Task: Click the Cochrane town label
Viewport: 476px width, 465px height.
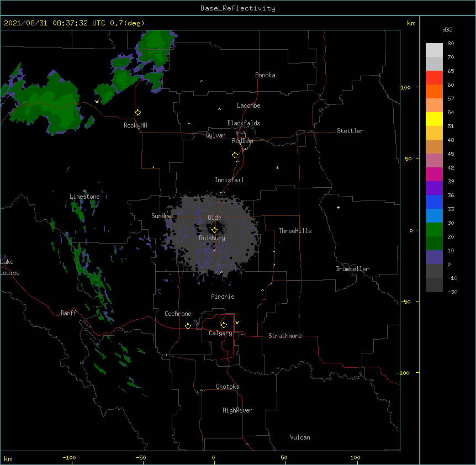Action: pos(178,314)
